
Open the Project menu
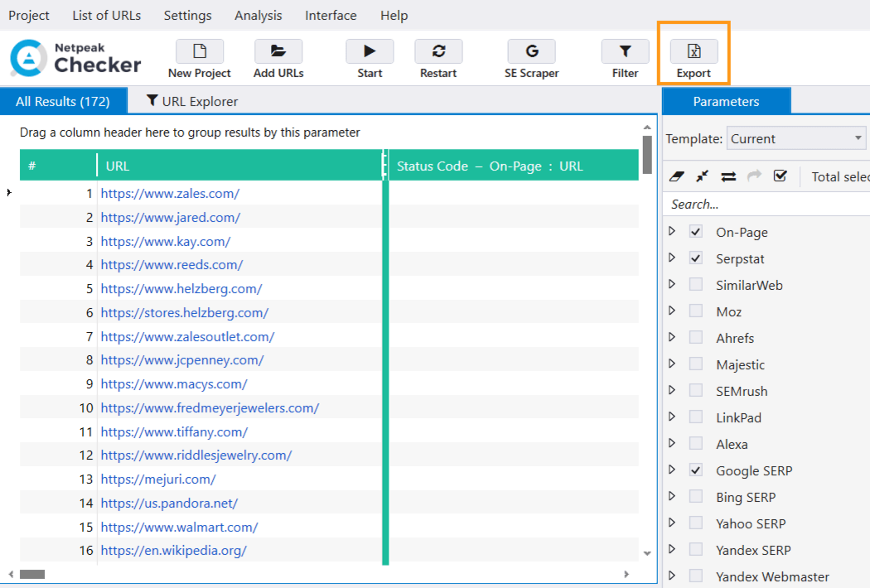point(29,16)
